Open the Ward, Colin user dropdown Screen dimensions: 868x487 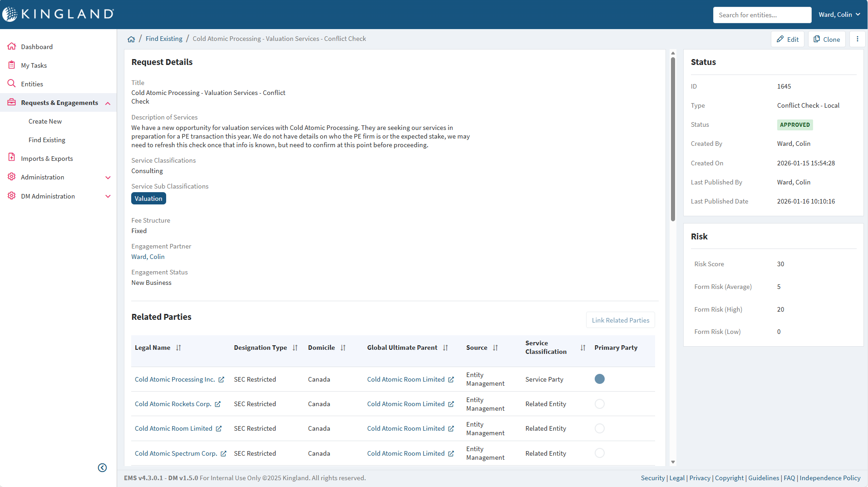click(839, 14)
